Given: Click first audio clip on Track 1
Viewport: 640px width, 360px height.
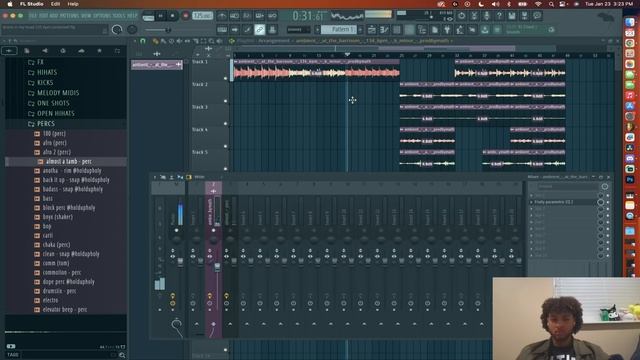Looking at the screenshot, I should (316, 70).
